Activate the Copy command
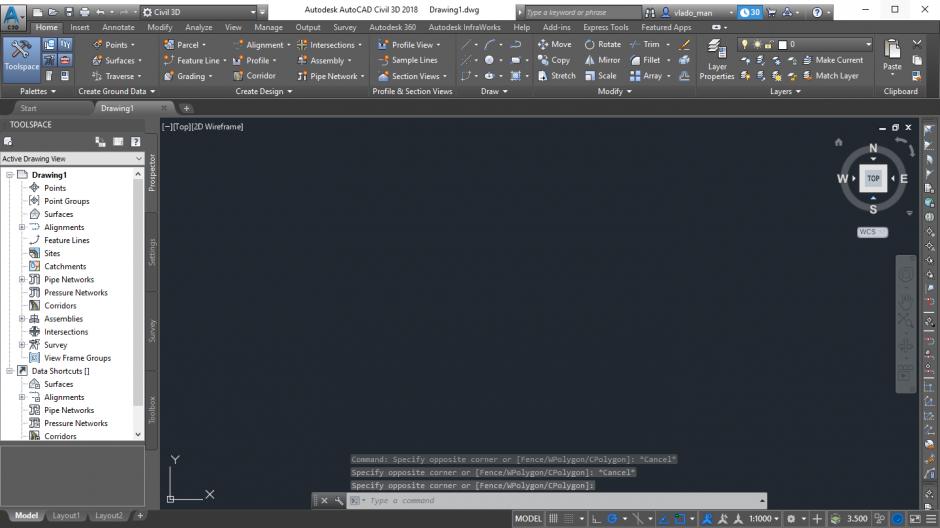The height and width of the screenshot is (528, 940). (x=554, y=61)
